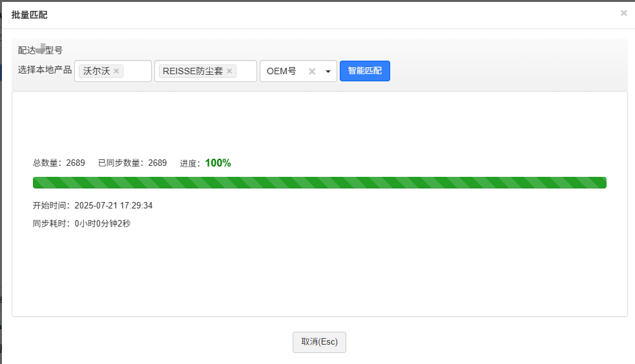Image resolution: width=635 pixels, height=364 pixels.
Task: Clear the OEM号 selection using the x icon
Action: [312, 72]
